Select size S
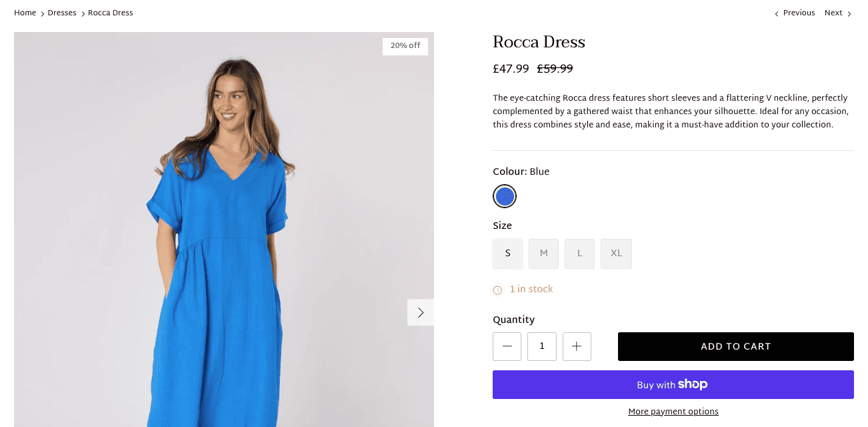868x427 pixels. pyautogui.click(x=508, y=254)
